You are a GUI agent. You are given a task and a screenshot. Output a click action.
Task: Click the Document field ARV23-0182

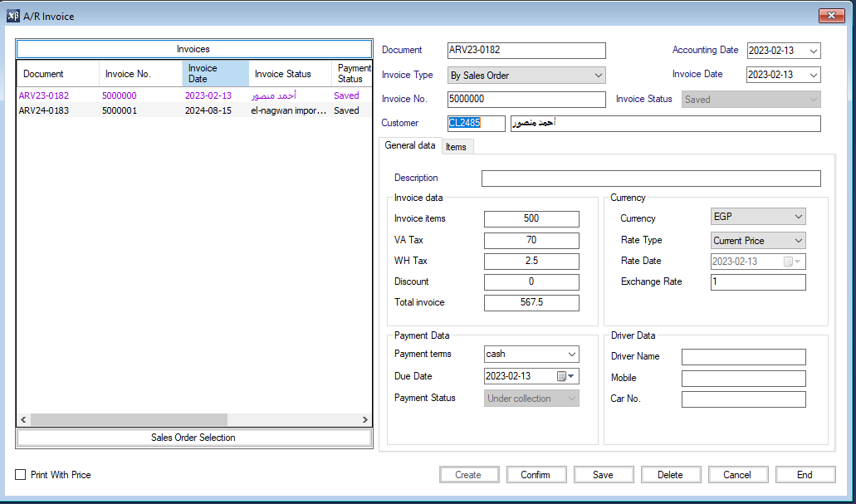tap(526, 51)
